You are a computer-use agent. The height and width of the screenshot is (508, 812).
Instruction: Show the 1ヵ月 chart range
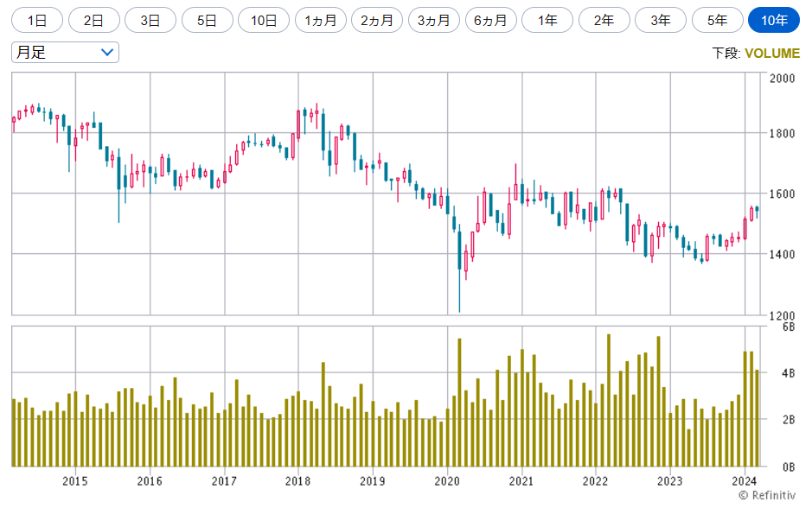click(321, 20)
